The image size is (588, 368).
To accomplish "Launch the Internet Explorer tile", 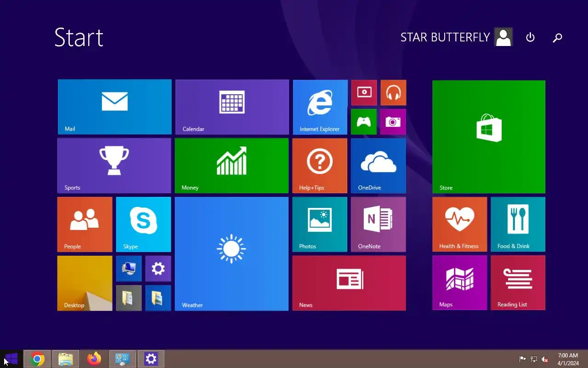I will [320, 107].
